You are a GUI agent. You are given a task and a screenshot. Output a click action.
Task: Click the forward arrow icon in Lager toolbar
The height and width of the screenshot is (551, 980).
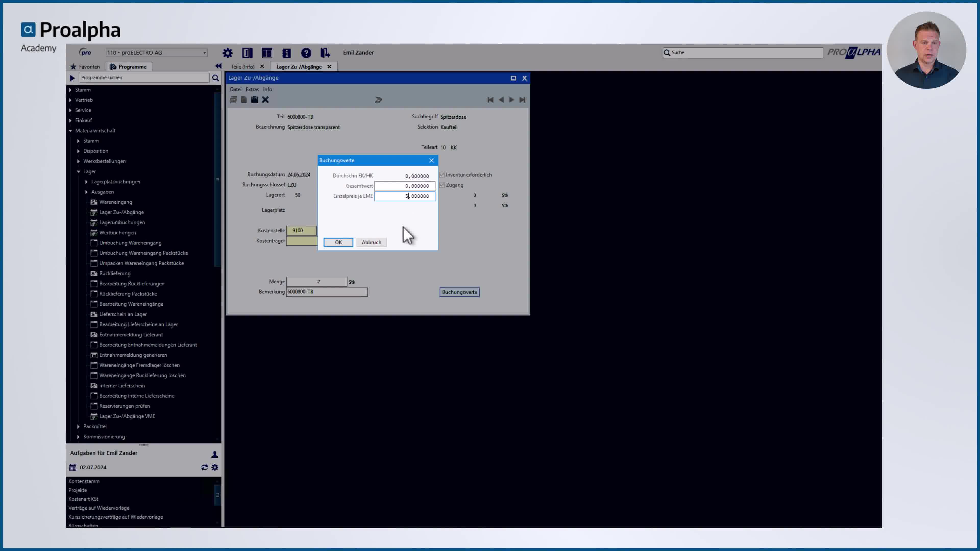tap(378, 100)
